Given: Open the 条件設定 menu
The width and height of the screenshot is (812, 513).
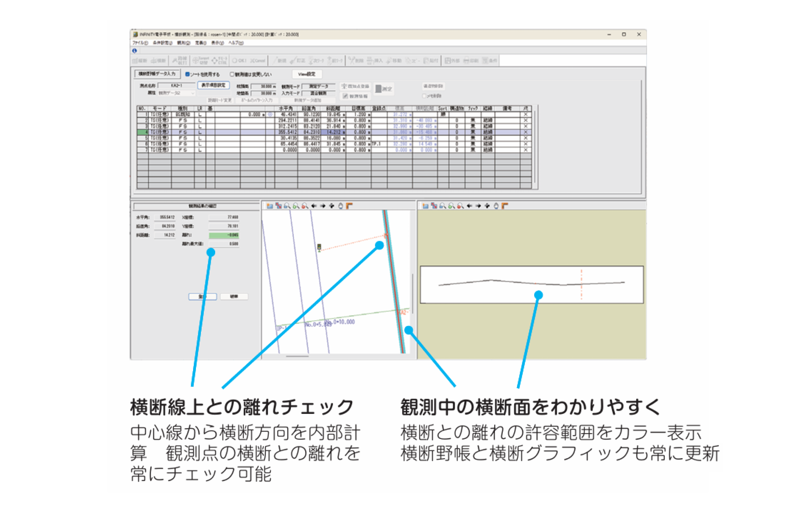Looking at the screenshot, I should pyautogui.click(x=162, y=43).
